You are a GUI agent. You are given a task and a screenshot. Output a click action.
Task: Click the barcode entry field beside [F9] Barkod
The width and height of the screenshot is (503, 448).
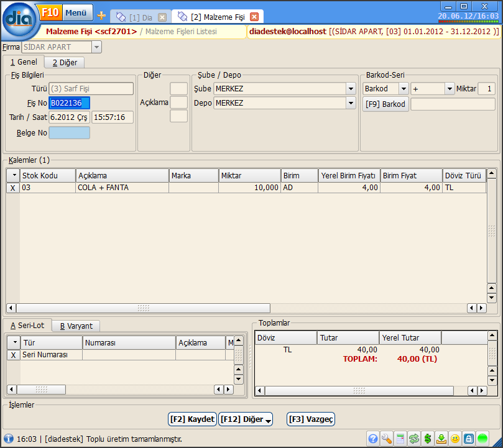pos(453,104)
